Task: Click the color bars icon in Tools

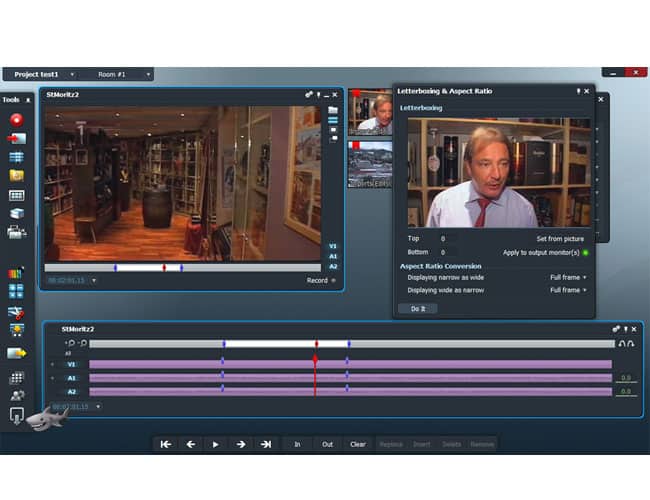Action: click(x=16, y=272)
